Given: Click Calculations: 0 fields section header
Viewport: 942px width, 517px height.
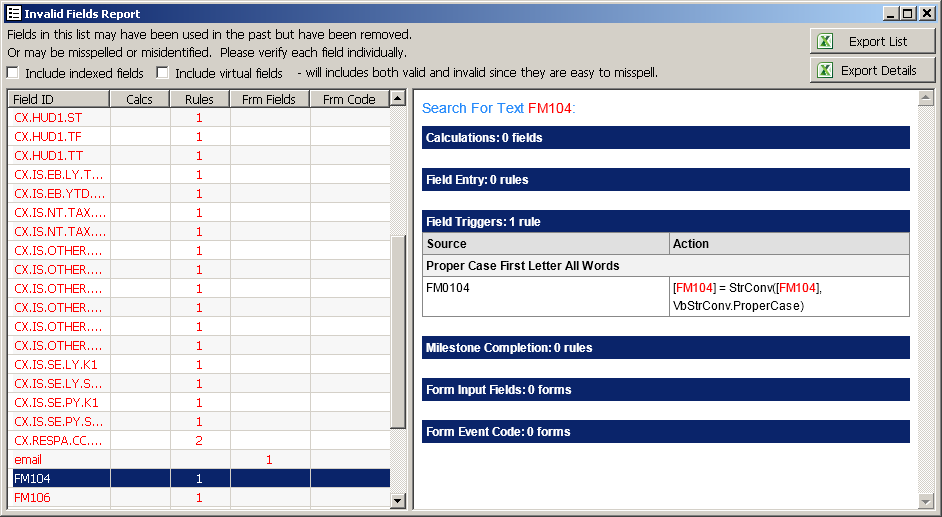Looking at the screenshot, I should point(666,138).
